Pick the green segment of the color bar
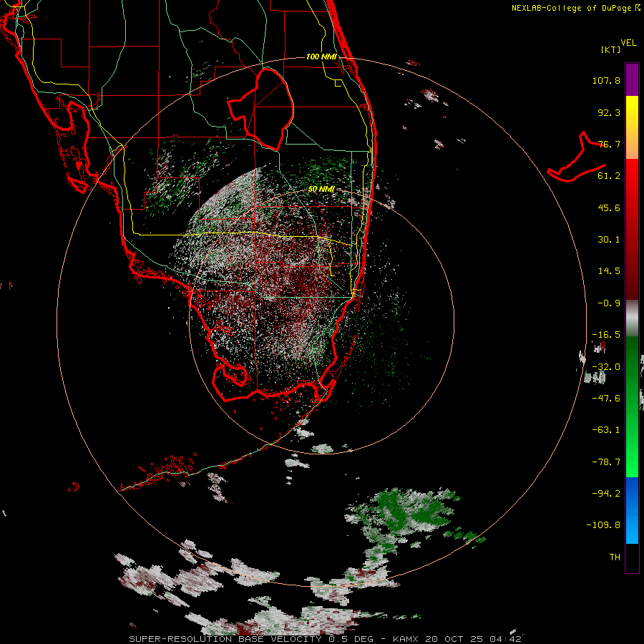 (632, 406)
